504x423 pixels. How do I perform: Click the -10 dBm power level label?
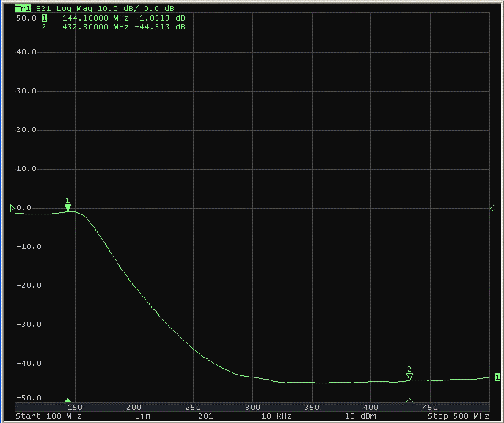(x=358, y=416)
